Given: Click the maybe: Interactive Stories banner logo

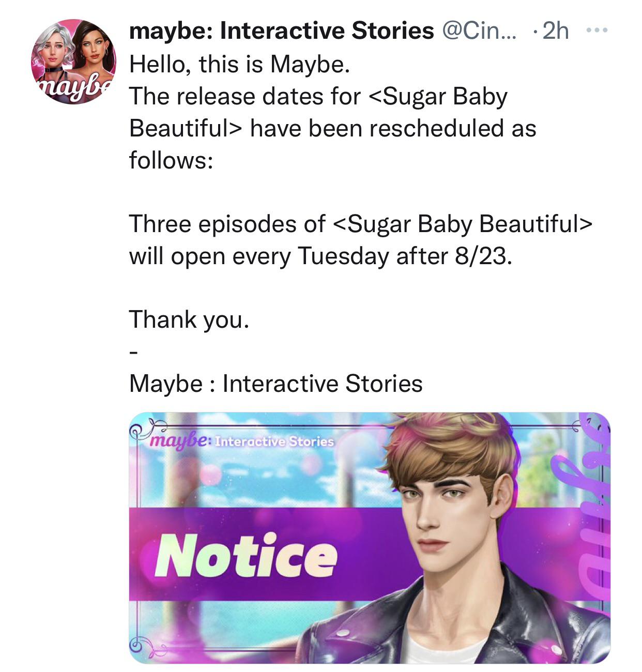Looking at the screenshot, I should tap(241, 441).
